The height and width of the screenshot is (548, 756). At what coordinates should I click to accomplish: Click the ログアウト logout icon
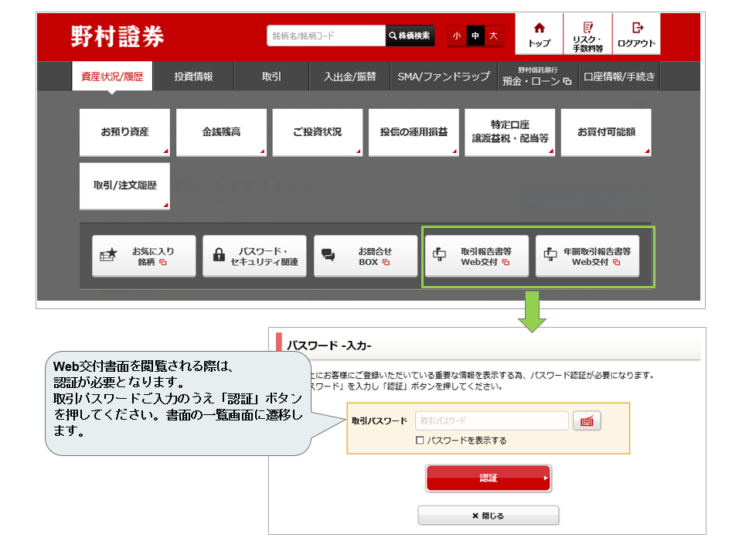(x=637, y=28)
